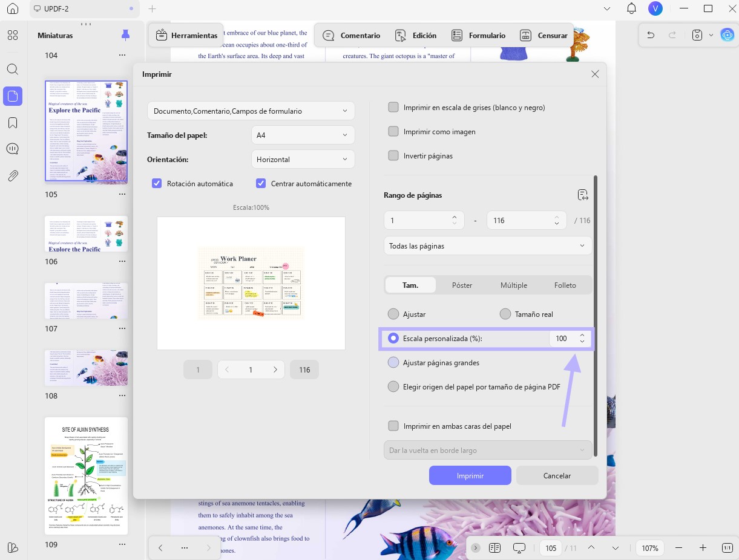The width and height of the screenshot is (739, 560).
Task: Open the tab list chevron in title bar
Action: [x=608, y=8]
